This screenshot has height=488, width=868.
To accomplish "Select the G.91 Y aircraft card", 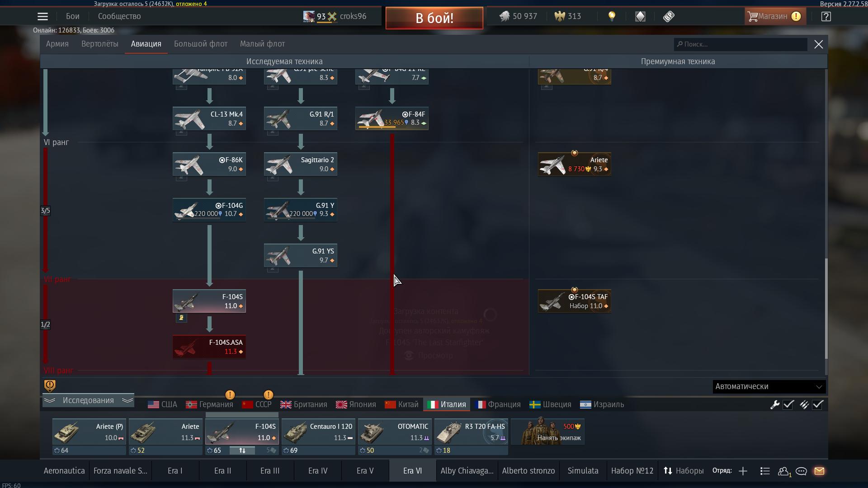I will (x=301, y=210).
